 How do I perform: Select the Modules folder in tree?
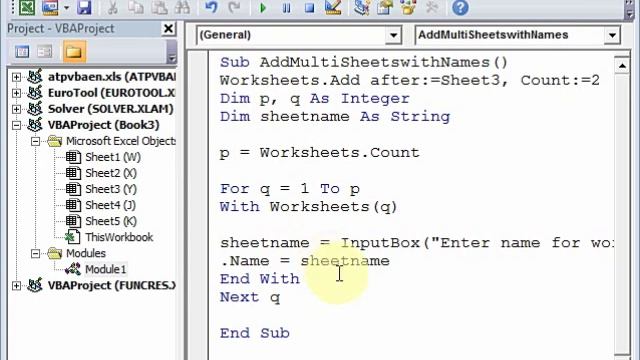(86, 253)
